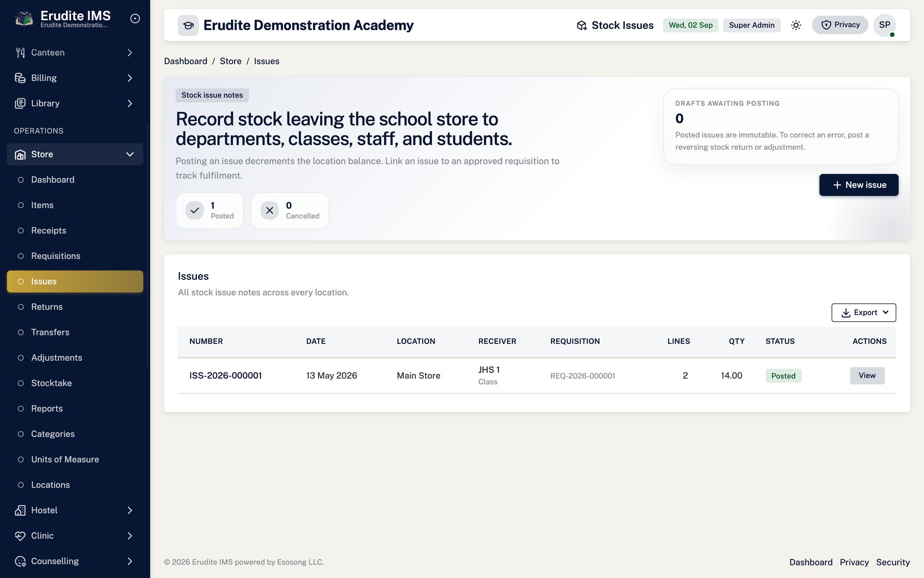Screen dimensions: 924x578
Task: Collapse the Store menu chevron
Action: [x=130, y=154]
